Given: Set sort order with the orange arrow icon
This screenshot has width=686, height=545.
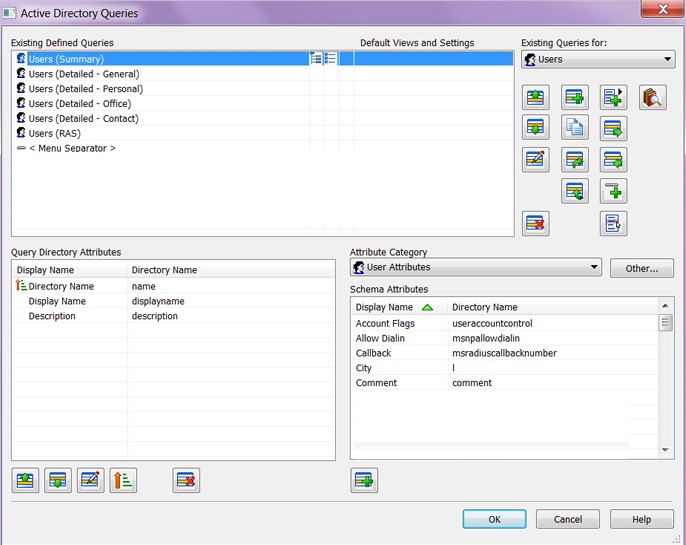Looking at the screenshot, I should 123,480.
